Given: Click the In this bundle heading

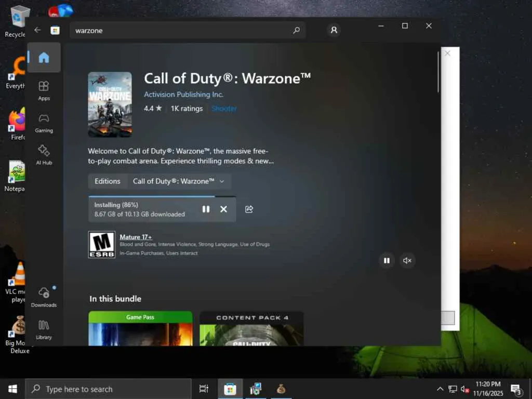Looking at the screenshot, I should pos(115,299).
